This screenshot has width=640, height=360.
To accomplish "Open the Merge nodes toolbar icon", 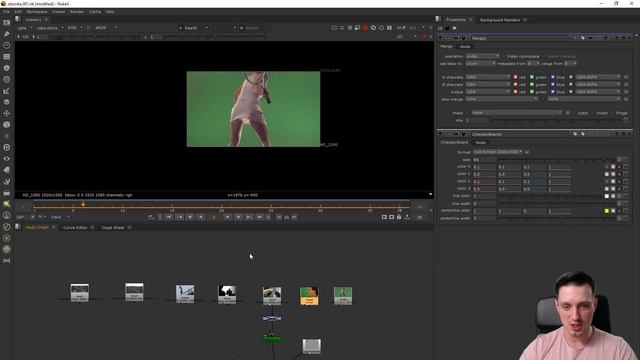I will (x=7, y=102).
